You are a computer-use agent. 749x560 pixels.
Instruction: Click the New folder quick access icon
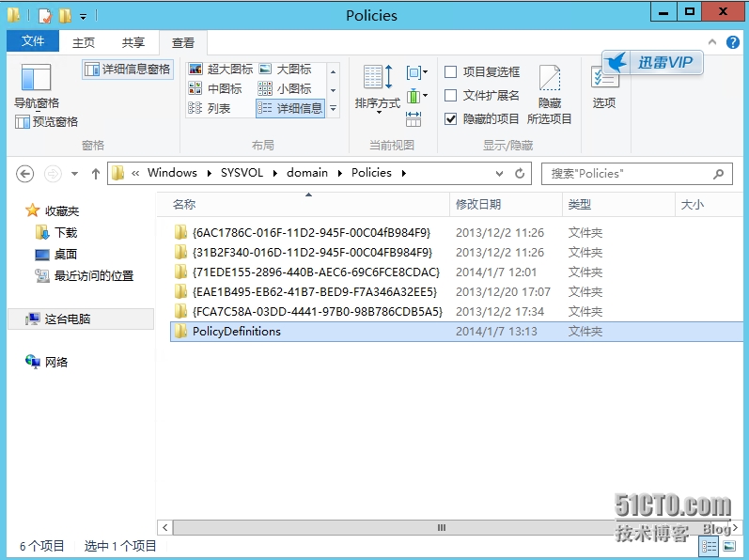click(65, 16)
